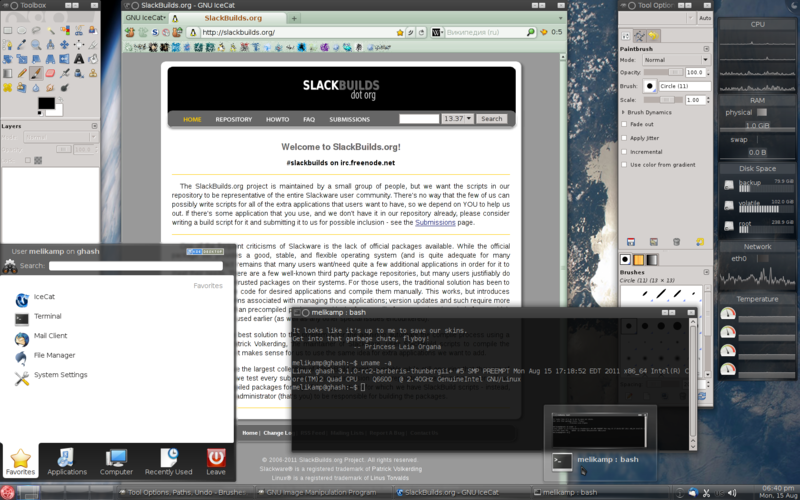Delete tool options trash icon
Screen dimensions: 800x500
[677, 242]
